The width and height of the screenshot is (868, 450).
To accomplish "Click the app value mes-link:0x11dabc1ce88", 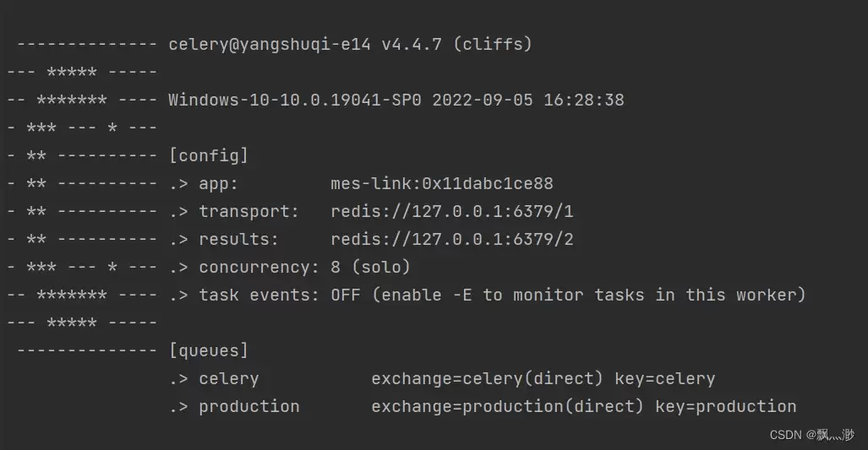I will pyautogui.click(x=442, y=183).
